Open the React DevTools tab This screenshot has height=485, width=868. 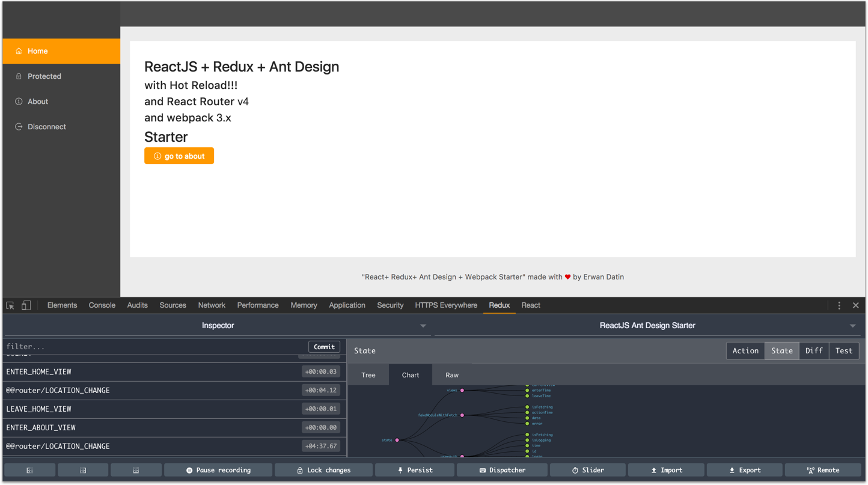pyautogui.click(x=531, y=305)
